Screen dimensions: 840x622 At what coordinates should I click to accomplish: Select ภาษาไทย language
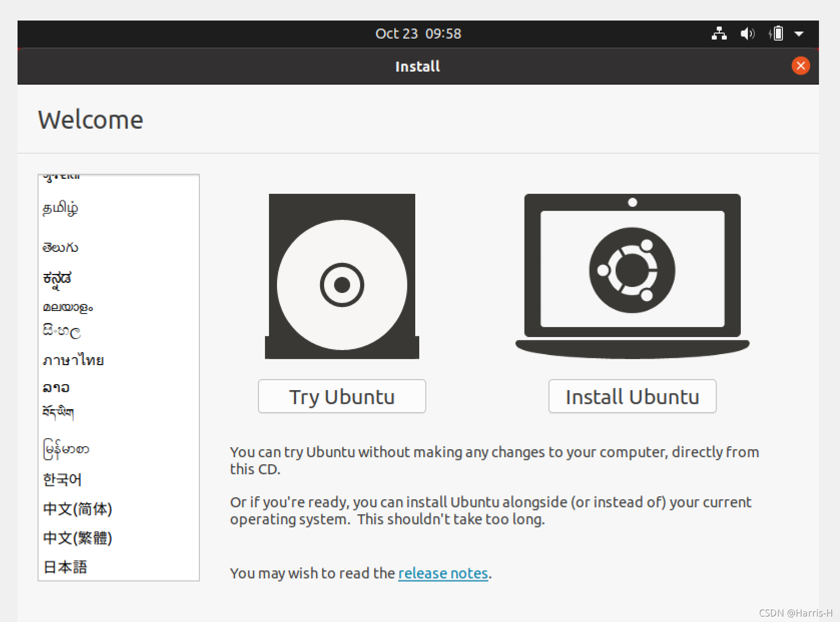point(119,360)
